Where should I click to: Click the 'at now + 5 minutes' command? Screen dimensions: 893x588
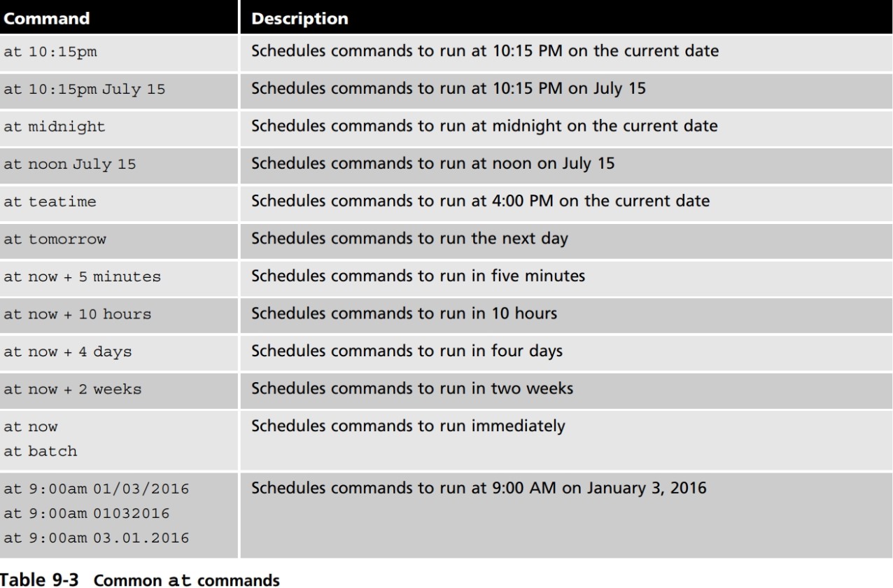(82, 276)
